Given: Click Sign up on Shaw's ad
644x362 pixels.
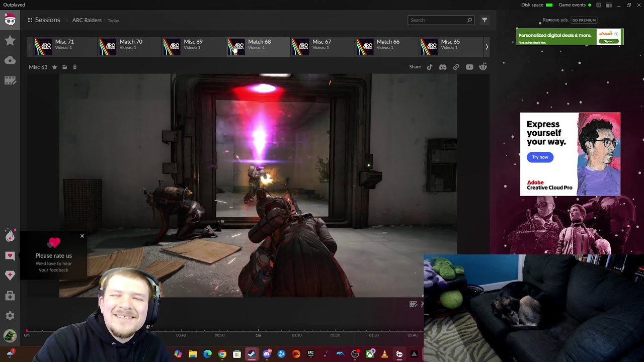Looking at the screenshot, I should [x=609, y=41].
